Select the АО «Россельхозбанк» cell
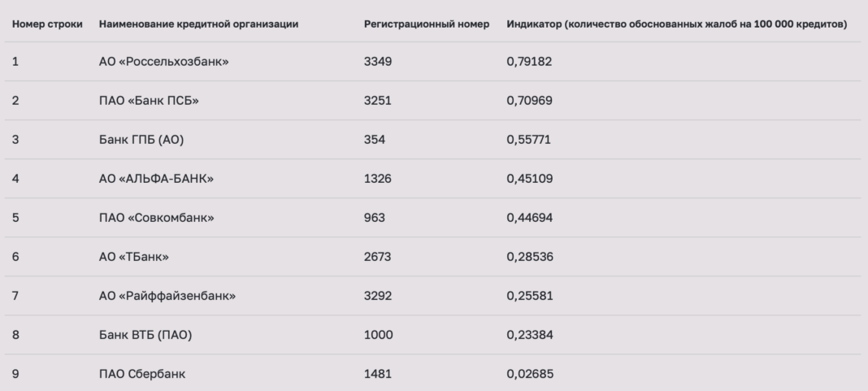The width and height of the screenshot is (868, 391). pyautogui.click(x=164, y=62)
